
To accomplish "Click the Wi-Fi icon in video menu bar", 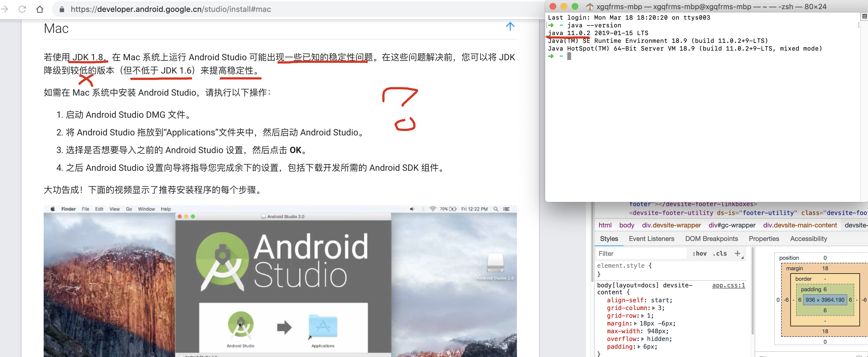I will pos(433,209).
